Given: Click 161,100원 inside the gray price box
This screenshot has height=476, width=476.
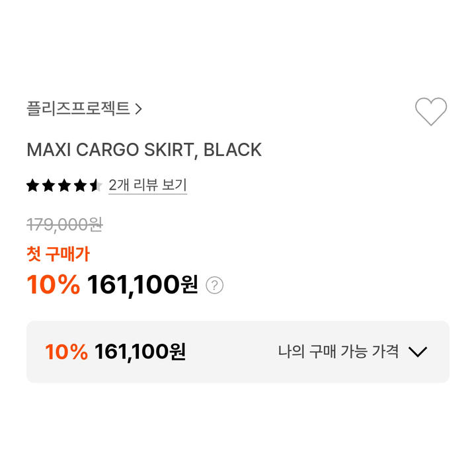Looking at the screenshot, I should click(x=140, y=352).
